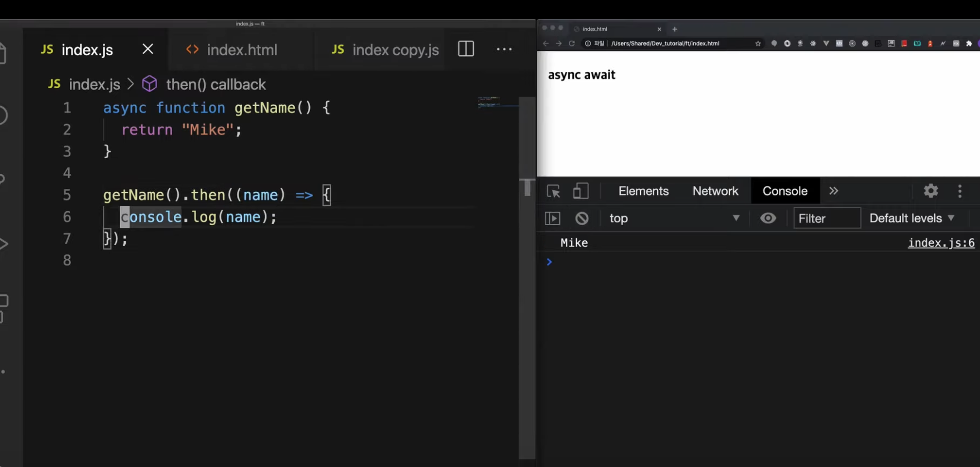The image size is (980, 467).
Task: Toggle the live expression eye icon
Action: pos(768,218)
